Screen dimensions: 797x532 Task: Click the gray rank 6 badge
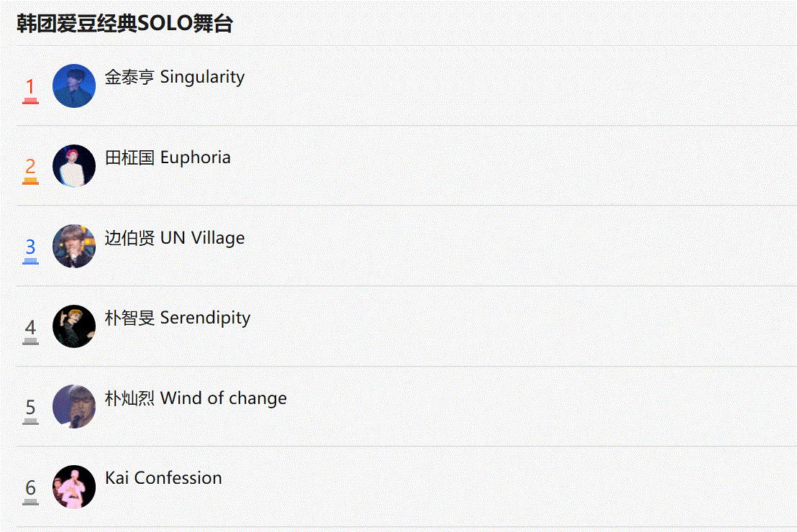[30, 492]
